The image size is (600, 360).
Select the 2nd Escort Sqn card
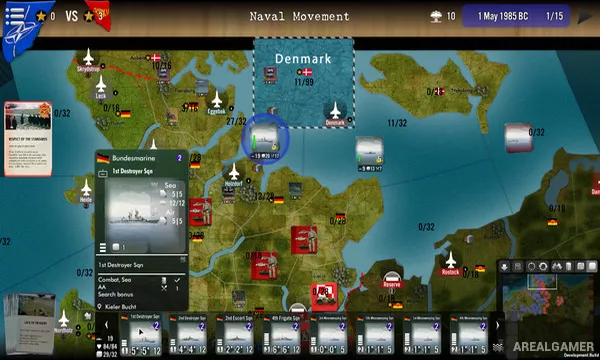[x=234, y=335]
